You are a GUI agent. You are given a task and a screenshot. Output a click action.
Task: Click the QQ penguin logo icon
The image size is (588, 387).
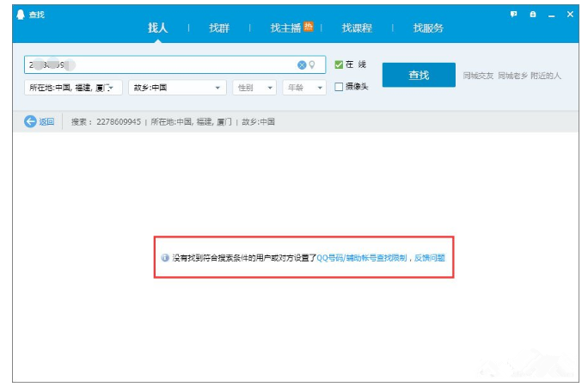pos(21,15)
